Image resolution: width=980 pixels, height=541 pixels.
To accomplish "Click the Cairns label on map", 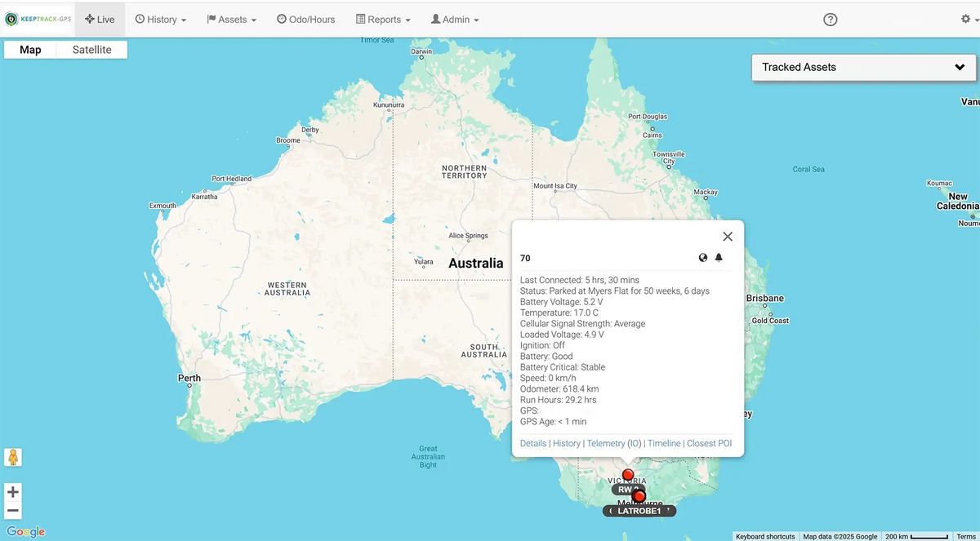I will [653, 135].
